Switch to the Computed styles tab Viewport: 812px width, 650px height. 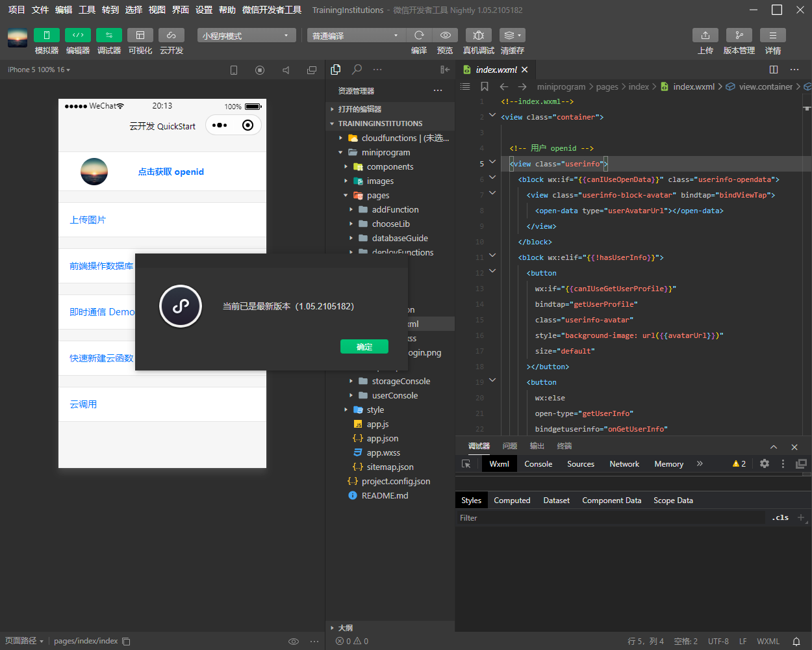click(x=512, y=500)
